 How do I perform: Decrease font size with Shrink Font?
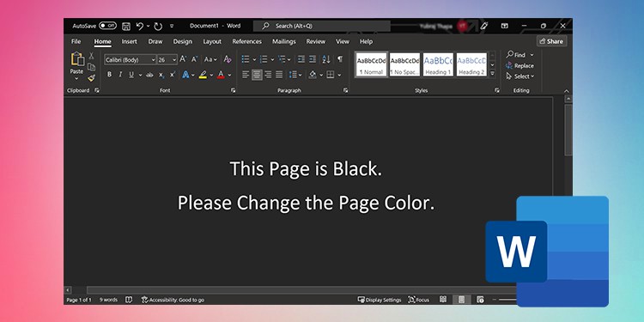pos(194,59)
